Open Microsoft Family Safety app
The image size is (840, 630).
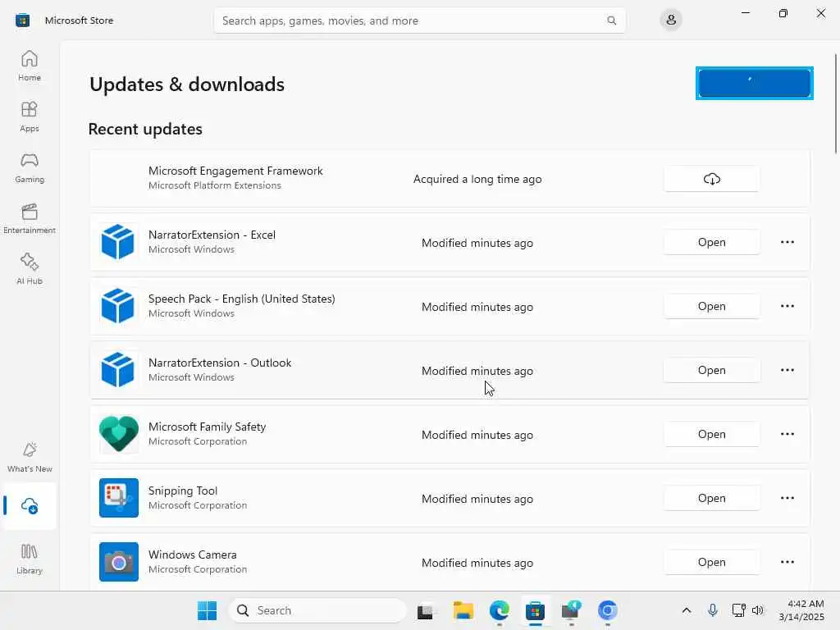tap(711, 434)
